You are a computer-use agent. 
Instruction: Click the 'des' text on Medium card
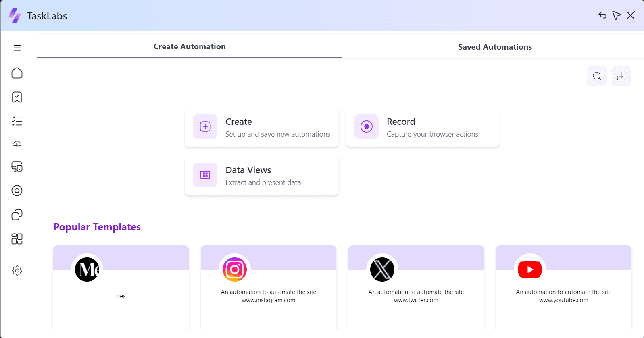pyautogui.click(x=121, y=296)
